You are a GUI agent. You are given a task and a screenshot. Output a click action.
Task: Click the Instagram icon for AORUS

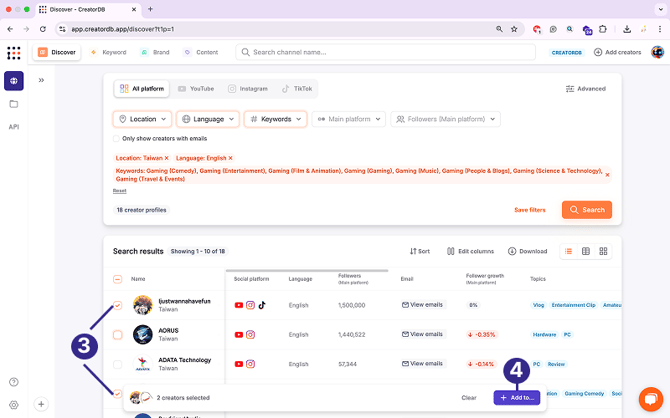coord(250,335)
